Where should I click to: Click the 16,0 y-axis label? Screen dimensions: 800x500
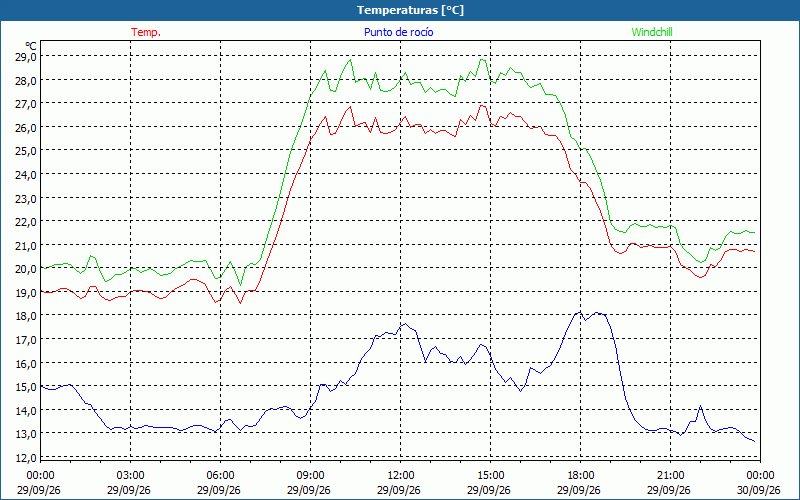pyautogui.click(x=26, y=363)
